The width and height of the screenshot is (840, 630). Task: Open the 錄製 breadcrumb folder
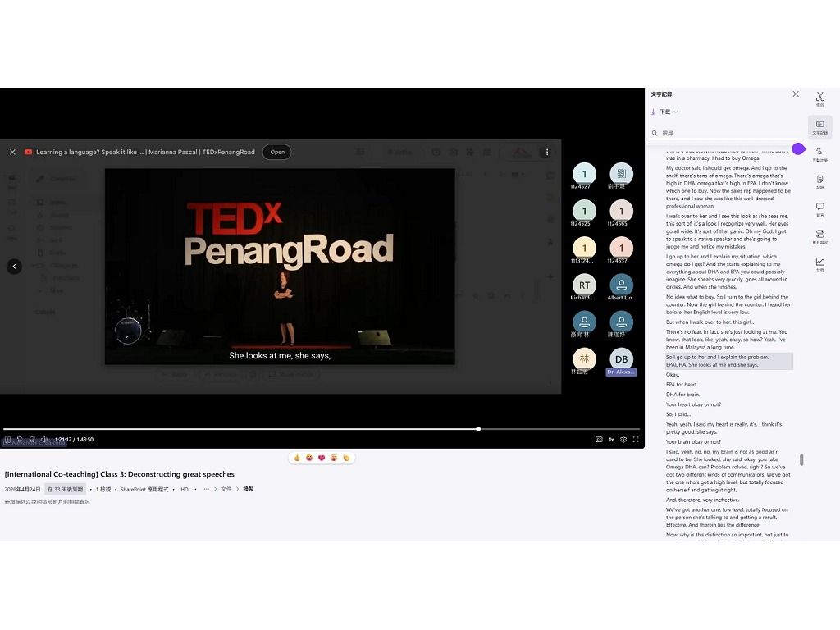(x=248, y=489)
